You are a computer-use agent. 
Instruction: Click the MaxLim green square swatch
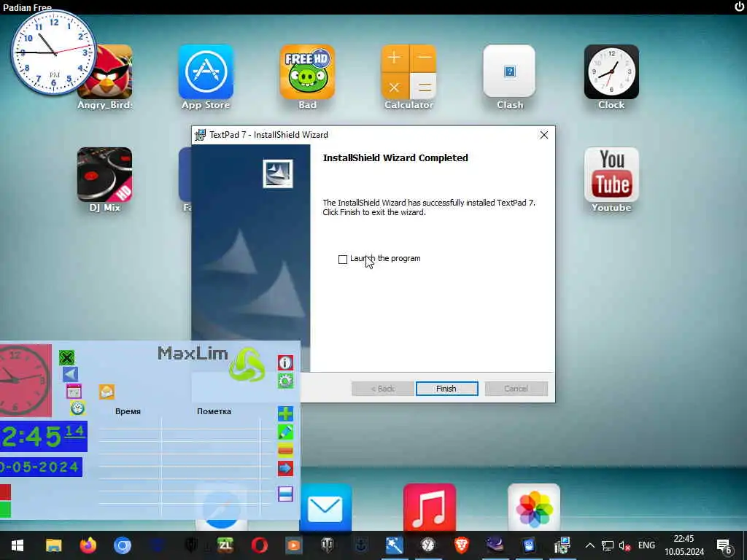click(5, 510)
